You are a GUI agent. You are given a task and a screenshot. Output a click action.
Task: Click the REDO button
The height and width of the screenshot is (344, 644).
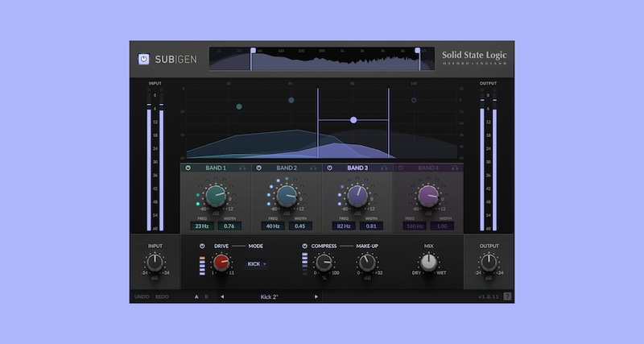click(162, 296)
